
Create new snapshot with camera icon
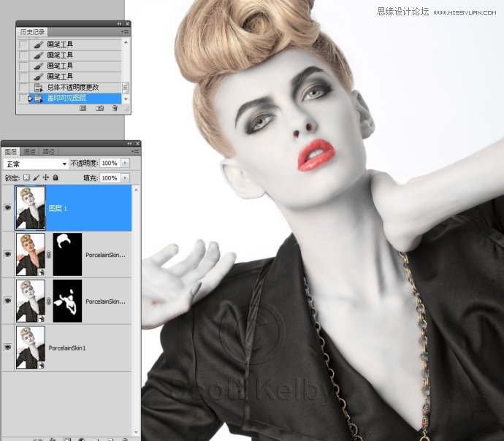point(99,108)
